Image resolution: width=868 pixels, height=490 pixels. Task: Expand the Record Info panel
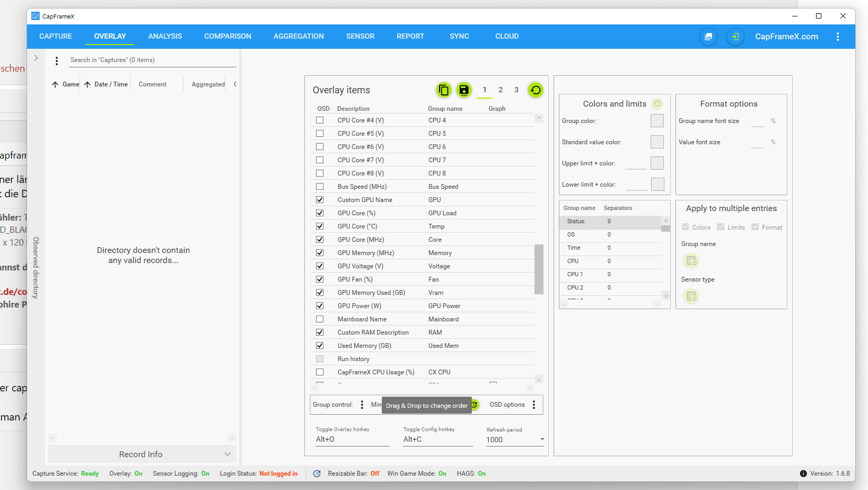tap(142, 454)
